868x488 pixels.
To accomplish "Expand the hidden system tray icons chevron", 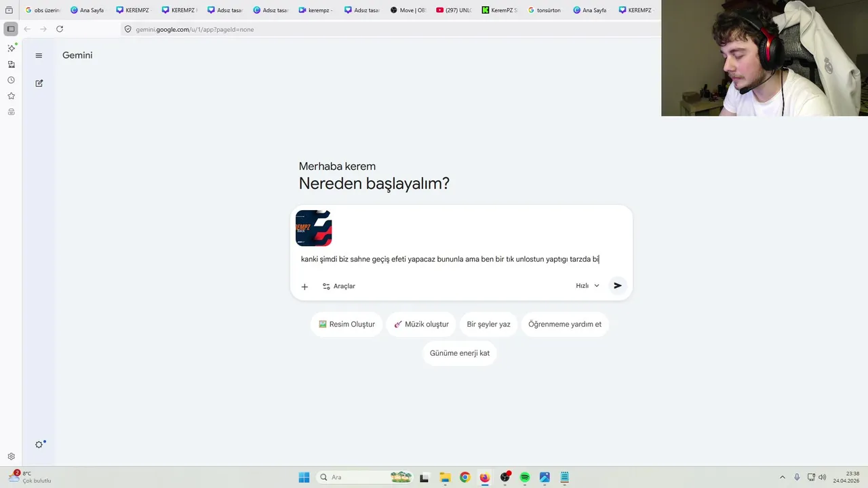I will (x=782, y=477).
